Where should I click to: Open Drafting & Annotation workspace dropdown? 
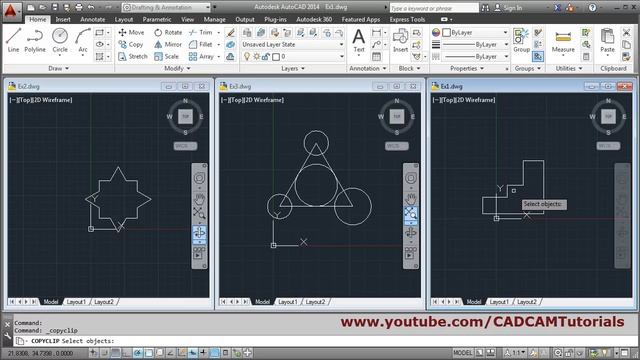[167, 7]
